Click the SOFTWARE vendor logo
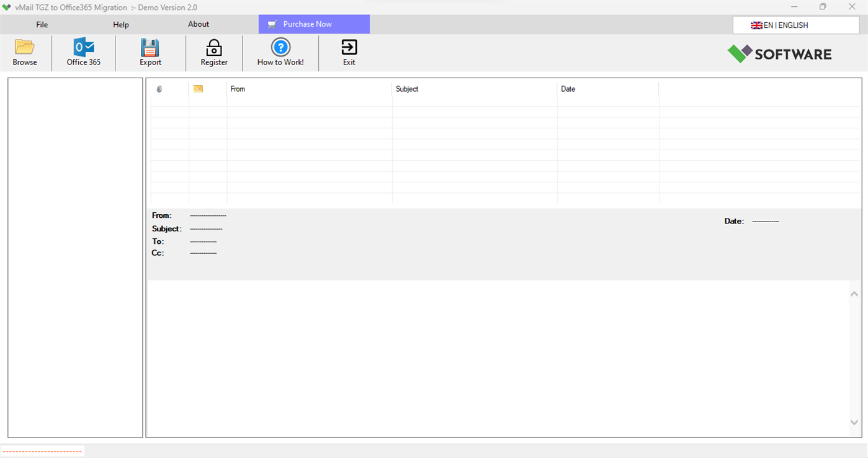Image resolution: width=868 pixels, height=458 pixels. click(x=779, y=53)
